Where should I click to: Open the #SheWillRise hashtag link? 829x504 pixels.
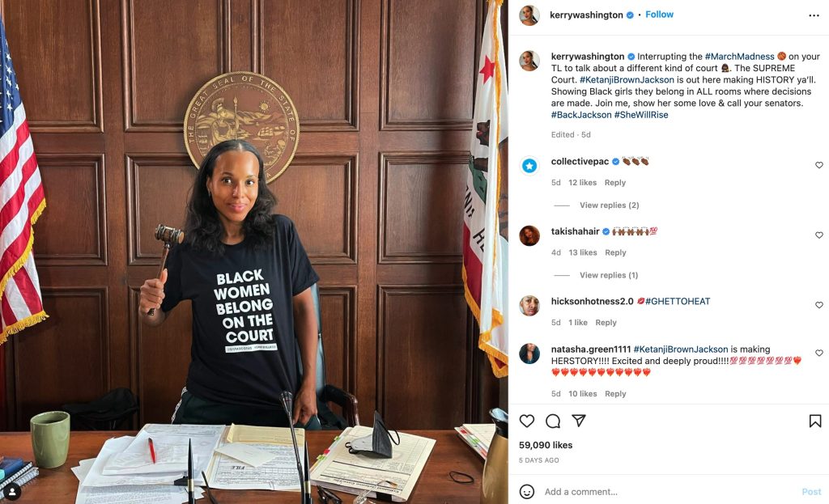(641, 115)
